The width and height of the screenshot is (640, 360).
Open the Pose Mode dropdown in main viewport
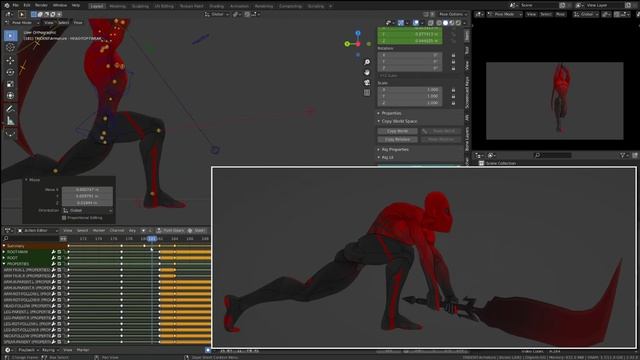22,23
